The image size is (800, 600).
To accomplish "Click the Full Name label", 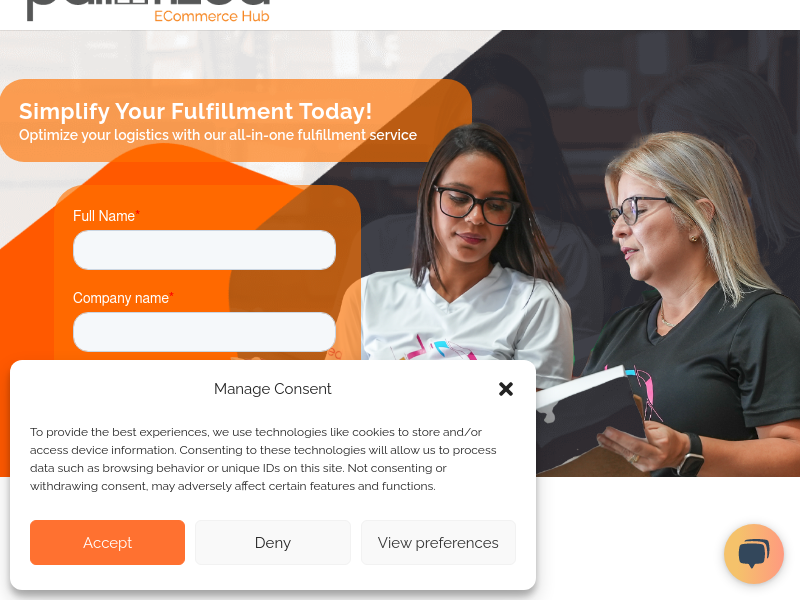I will (106, 216).
